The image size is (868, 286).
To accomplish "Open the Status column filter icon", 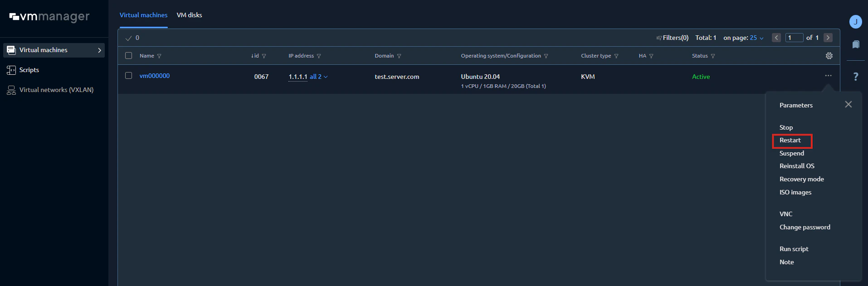I will (713, 56).
